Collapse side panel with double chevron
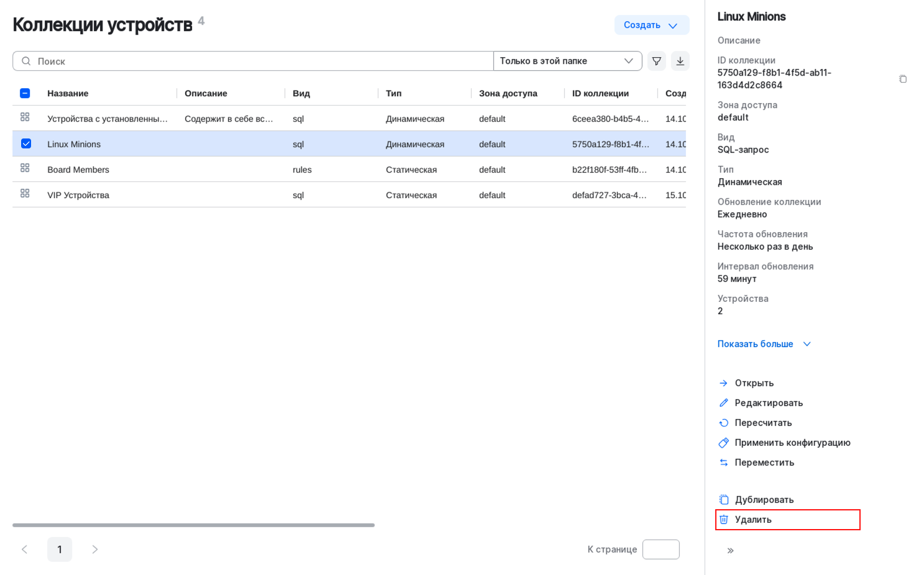This screenshot has width=924, height=575. pos(730,551)
